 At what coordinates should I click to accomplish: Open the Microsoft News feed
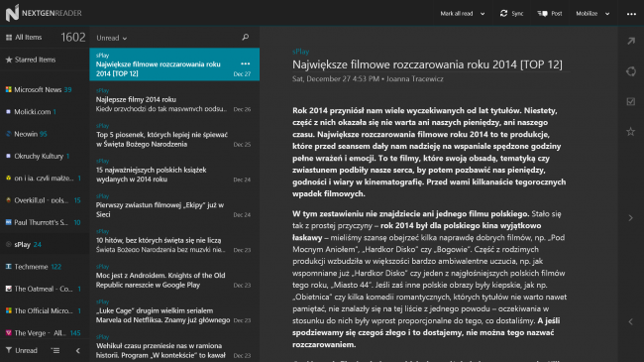click(45, 89)
